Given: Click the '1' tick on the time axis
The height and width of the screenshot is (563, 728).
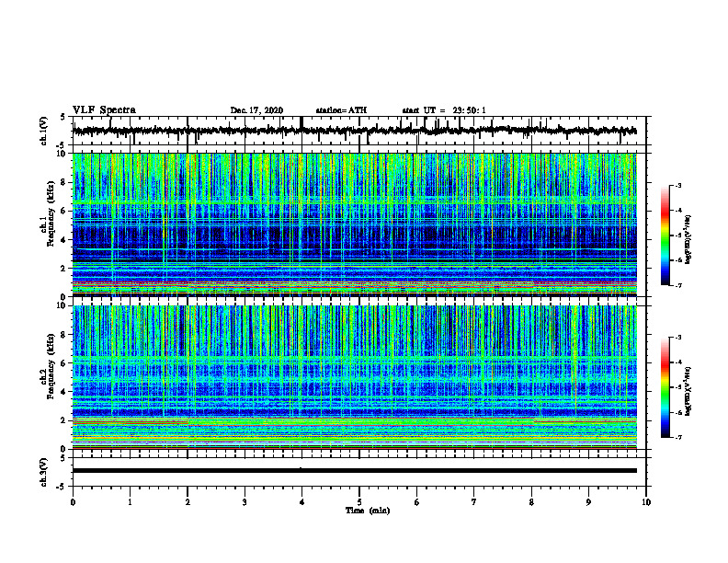Looking at the screenshot, I should tap(130, 502).
